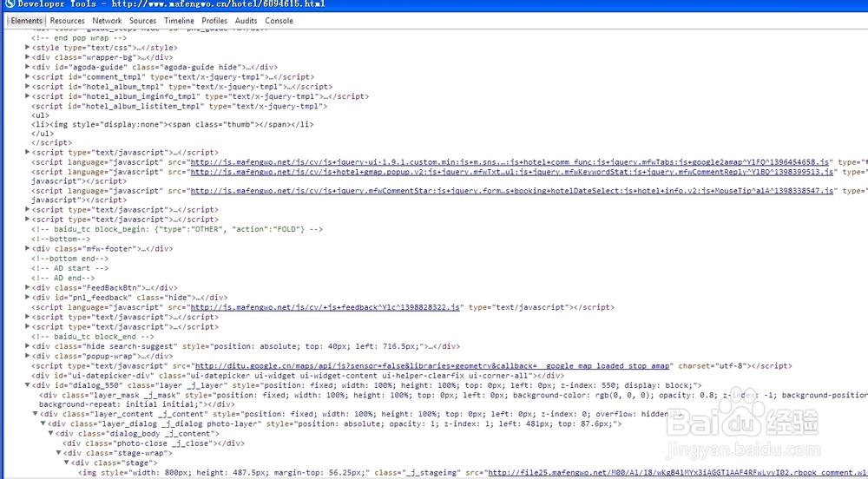Open the file25.mafengwo.net image source link
The image size is (868, 479).
[678, 472]
